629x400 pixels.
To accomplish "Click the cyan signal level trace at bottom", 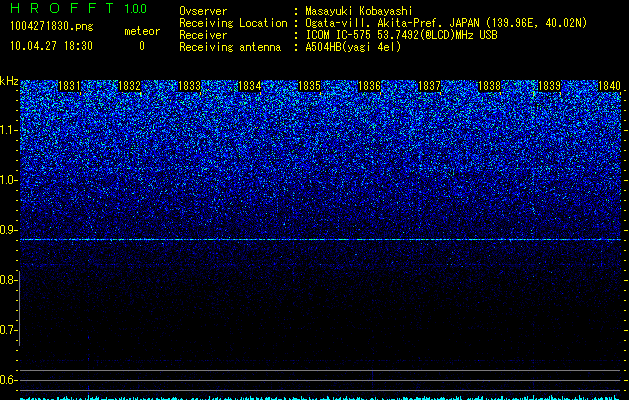I will (319, 398).
